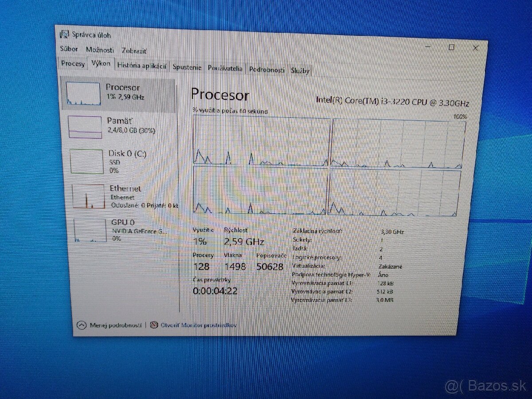Click the Spustenie tab

point(187,67)
